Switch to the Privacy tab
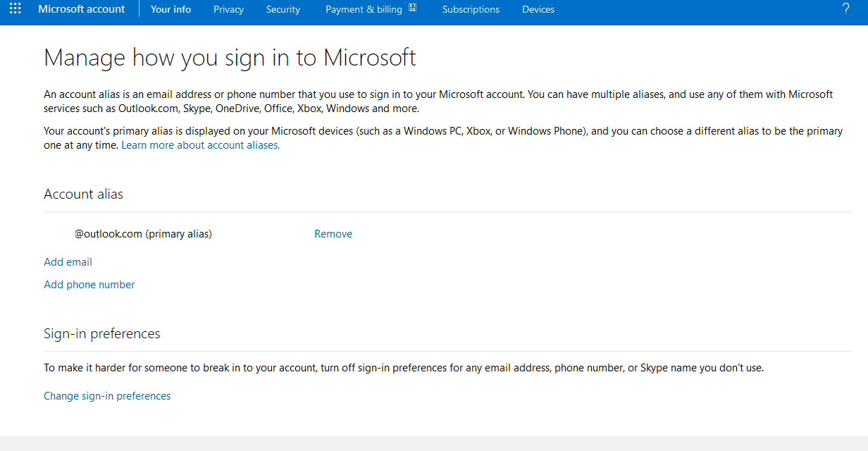This screenshot has width=868, height=451. [x=228, y=9]
